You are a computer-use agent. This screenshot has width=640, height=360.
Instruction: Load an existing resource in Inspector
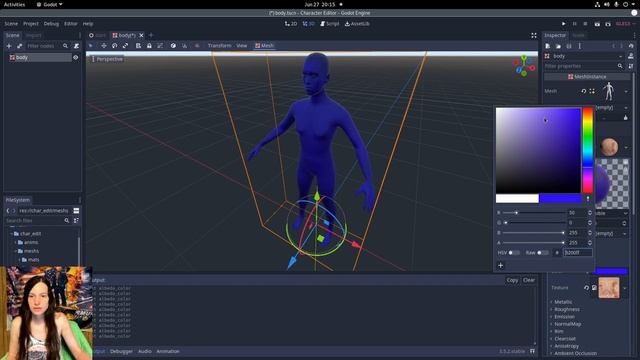pyautogui.click(x=558, y=46)
